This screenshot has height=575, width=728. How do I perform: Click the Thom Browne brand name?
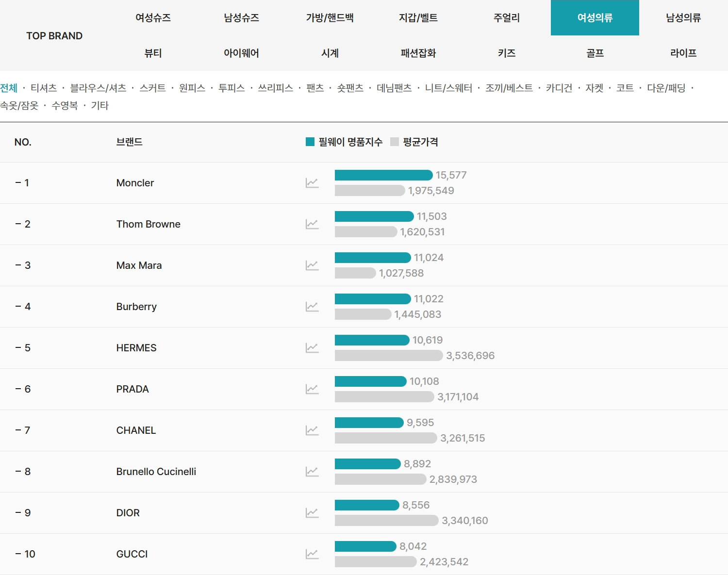pos(149,224)
